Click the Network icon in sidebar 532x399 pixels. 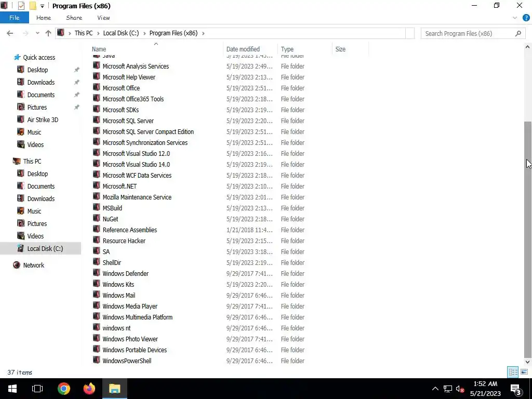[16, 265]
